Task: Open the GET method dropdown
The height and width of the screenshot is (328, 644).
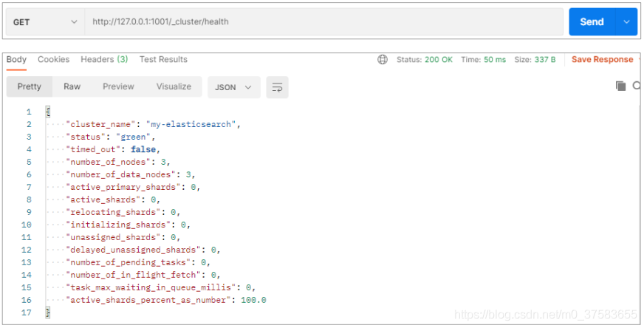Action: click(45, 21)
